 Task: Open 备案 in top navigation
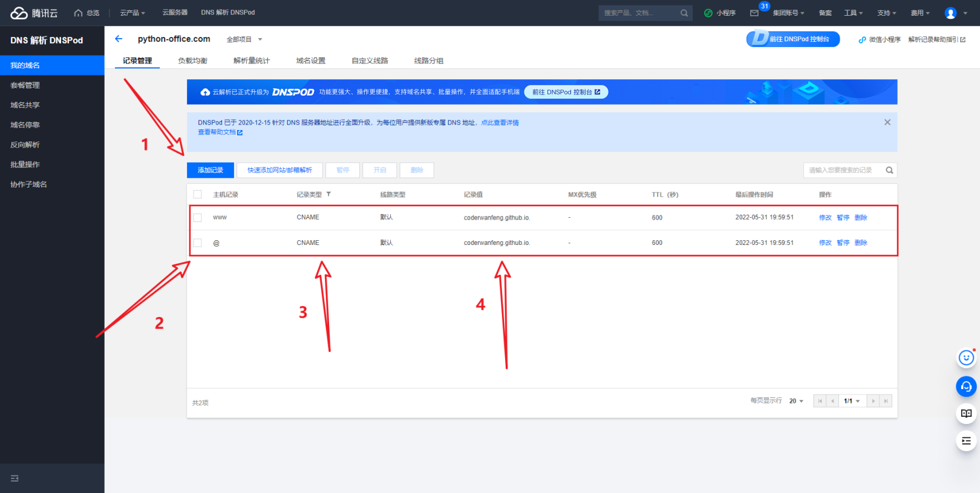click(x=825, y=13)
